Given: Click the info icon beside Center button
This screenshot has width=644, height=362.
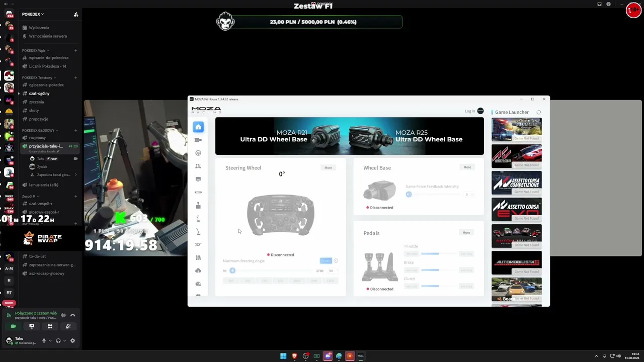Looking at the screenshot, I should [336, 261].
